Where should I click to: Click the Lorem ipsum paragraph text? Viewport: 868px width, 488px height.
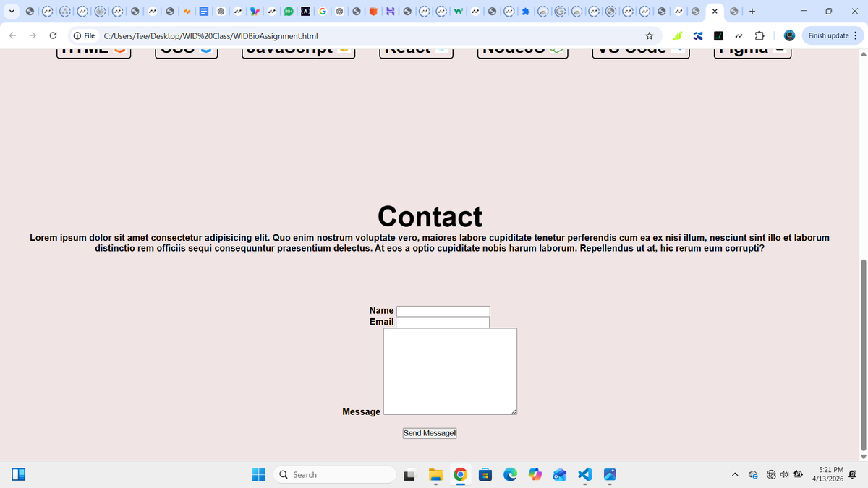[x=430, y=242]
